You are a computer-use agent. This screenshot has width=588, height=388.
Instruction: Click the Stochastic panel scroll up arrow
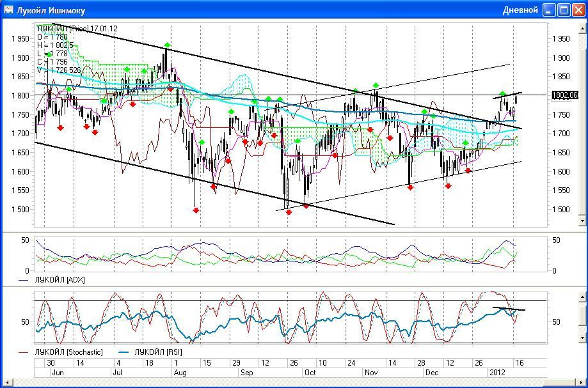(582, 296)
